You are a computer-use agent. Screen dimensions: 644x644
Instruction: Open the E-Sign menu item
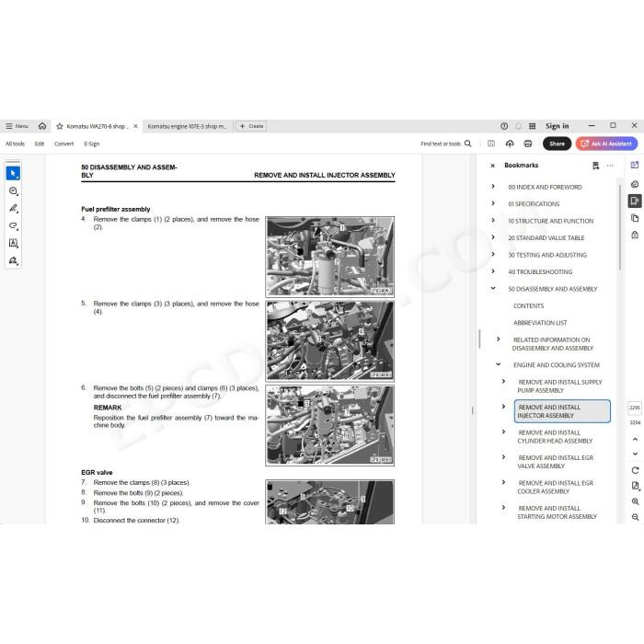[x=92, y=144]
